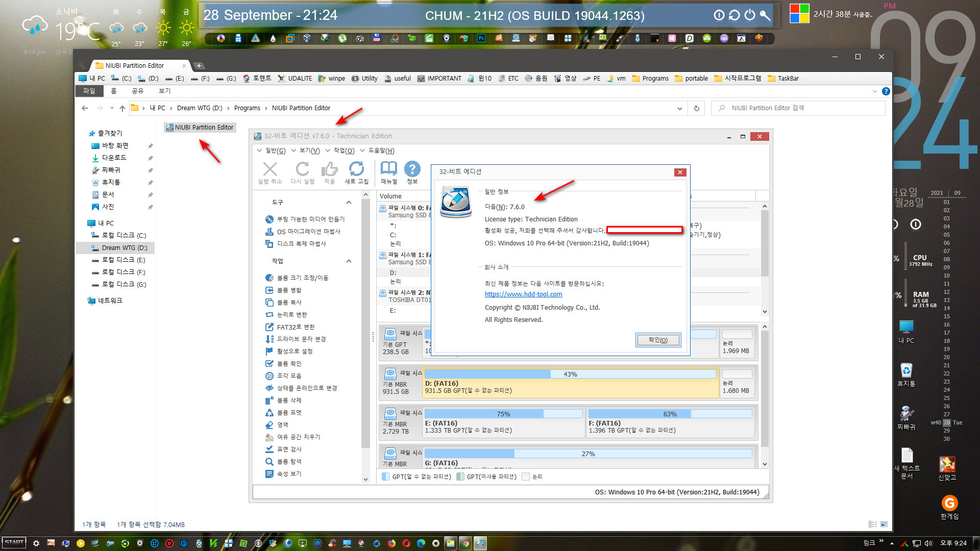Select 볼륨 크기 조정/이동 operation
The height and width of the screenshot is (551, 980).
(x=297, y=278)
